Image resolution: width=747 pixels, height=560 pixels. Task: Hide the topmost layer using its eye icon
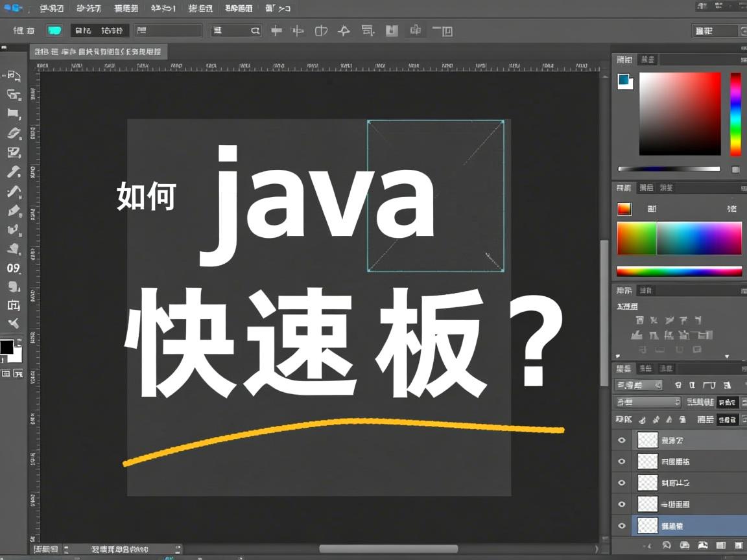[x=622, y=440]
